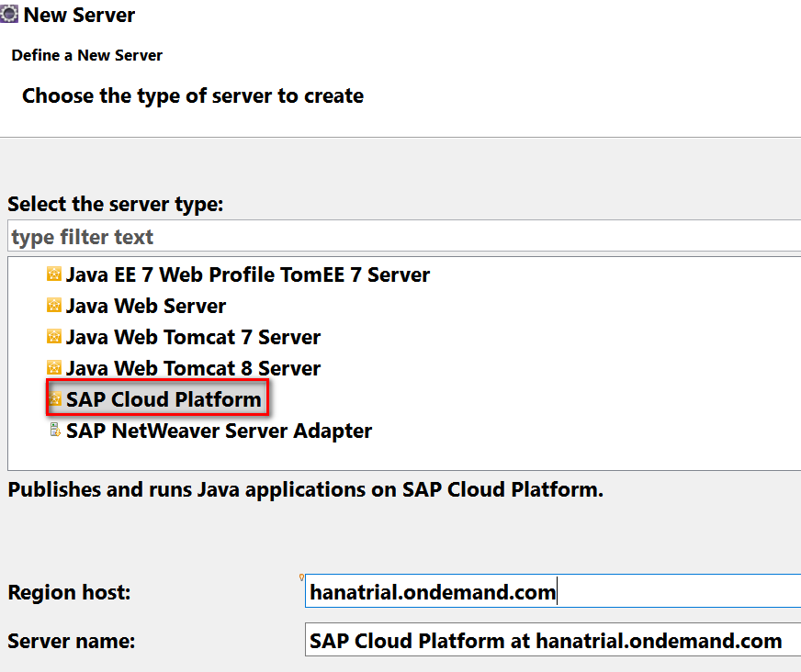Click the SAP Cloud Platform server icon

[x=55, y=398]
